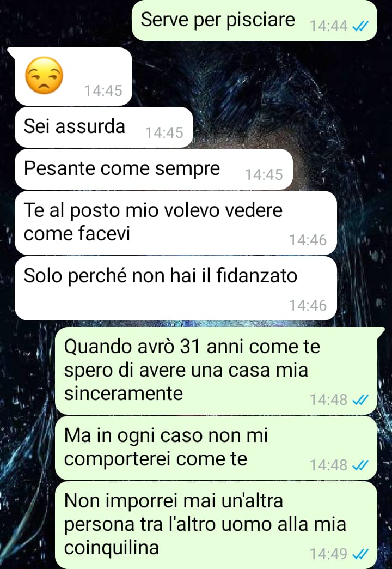The image size is (392, 569).
Task: Tap the 14:44 timestamp on top message
Action: [x=328, y=26]
